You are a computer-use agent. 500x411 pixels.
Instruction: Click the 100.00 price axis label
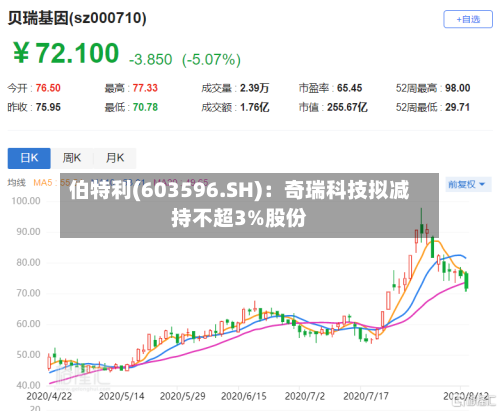coord(26,201)
